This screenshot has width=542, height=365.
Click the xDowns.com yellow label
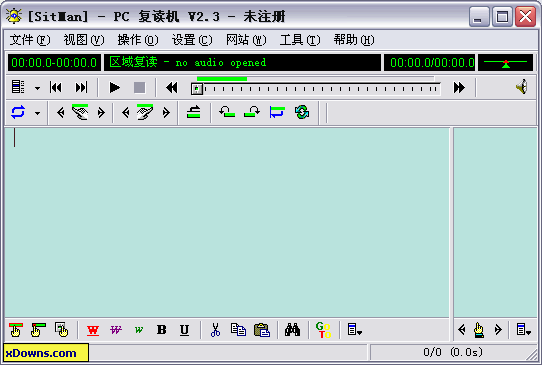point(46,353)
